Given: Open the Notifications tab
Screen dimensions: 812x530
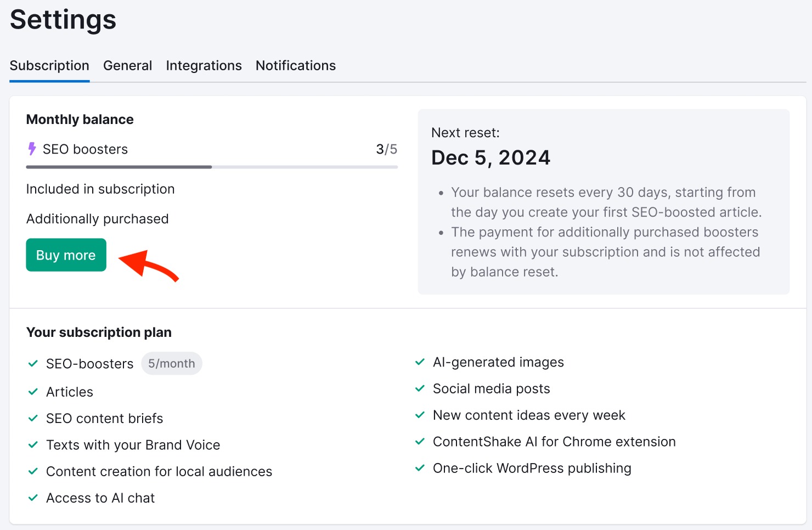Looking at the screenshot, I should tap(296, 66).
